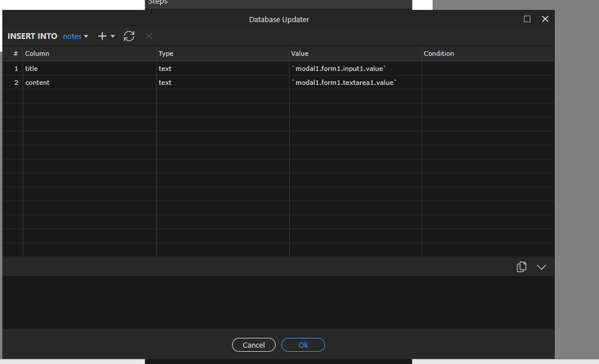Collapse the bottom panel with the chevron
Image resolution: width=599 pixels, height=364 pixels.
[x=541, y=267]
